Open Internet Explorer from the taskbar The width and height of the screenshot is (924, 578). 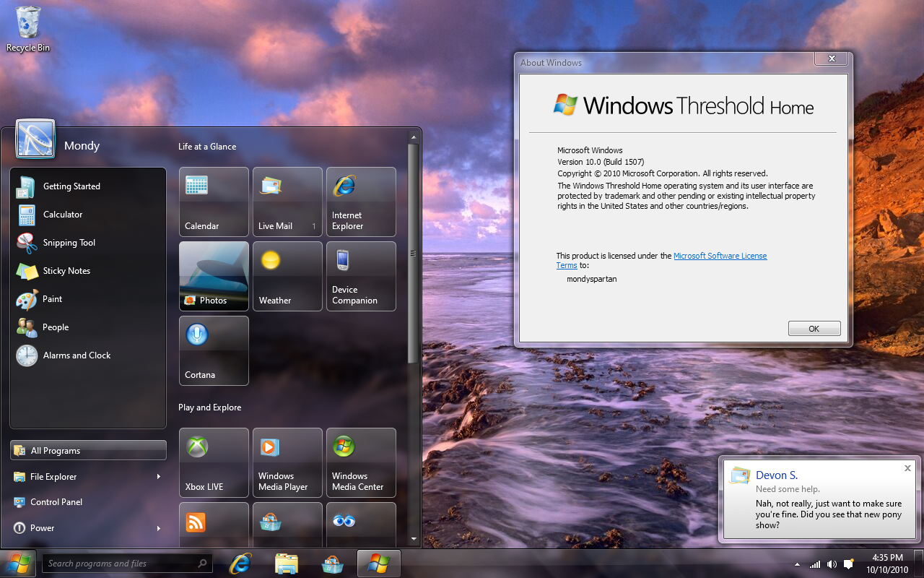240,564
